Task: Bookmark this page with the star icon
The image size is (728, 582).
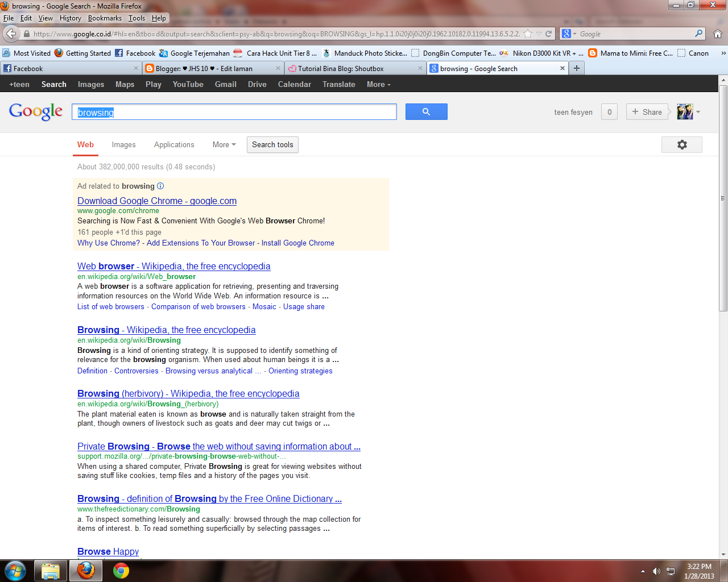Action: [528, 34]
